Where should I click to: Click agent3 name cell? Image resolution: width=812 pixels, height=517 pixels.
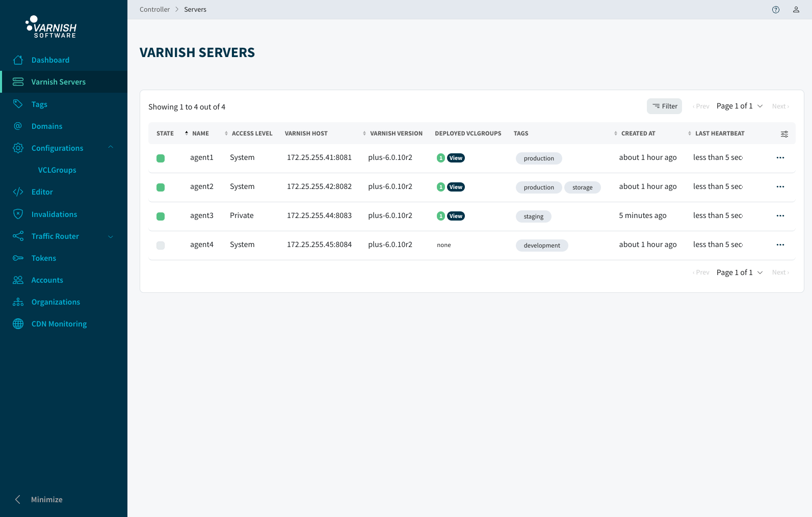(x=202, y=215)
